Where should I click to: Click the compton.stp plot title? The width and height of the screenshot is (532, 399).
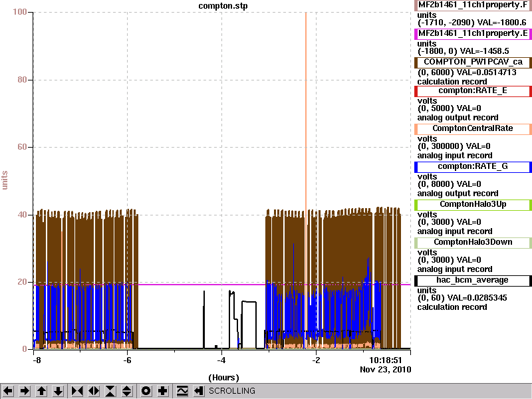point(223,6)
